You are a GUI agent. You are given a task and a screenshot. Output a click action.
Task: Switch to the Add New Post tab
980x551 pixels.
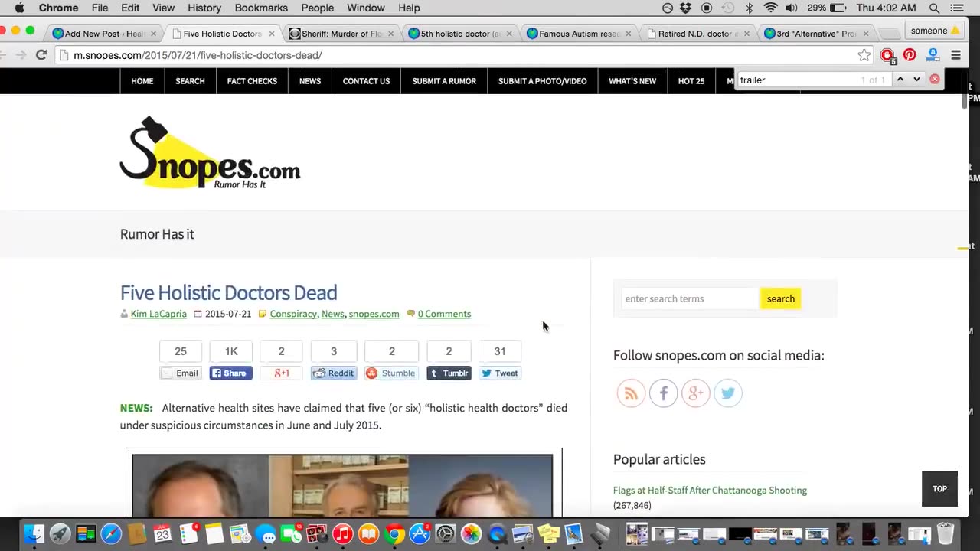[104, 34]
